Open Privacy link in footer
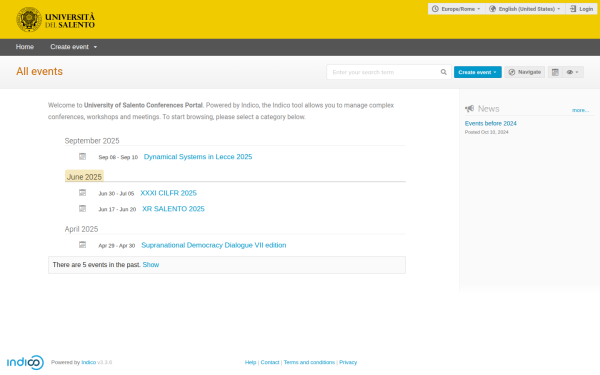 coord(348,362)
